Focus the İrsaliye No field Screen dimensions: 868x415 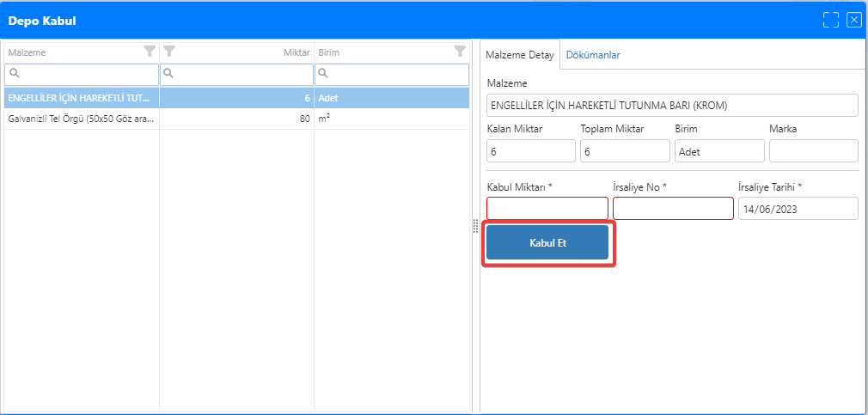pos(673,209)
